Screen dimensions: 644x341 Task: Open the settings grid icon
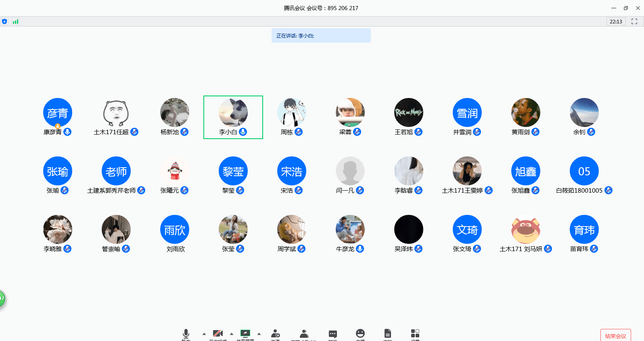[x=415, y=334]
